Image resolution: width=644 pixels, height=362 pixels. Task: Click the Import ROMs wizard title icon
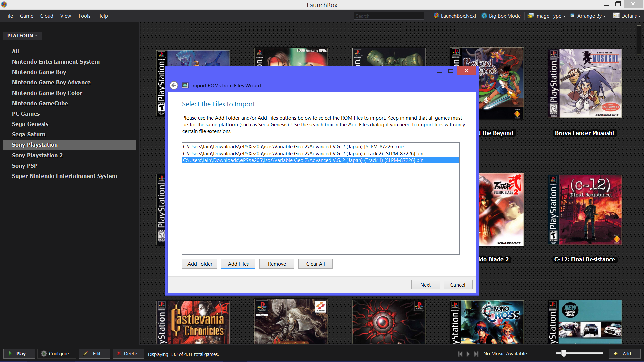tap(185, 85)
